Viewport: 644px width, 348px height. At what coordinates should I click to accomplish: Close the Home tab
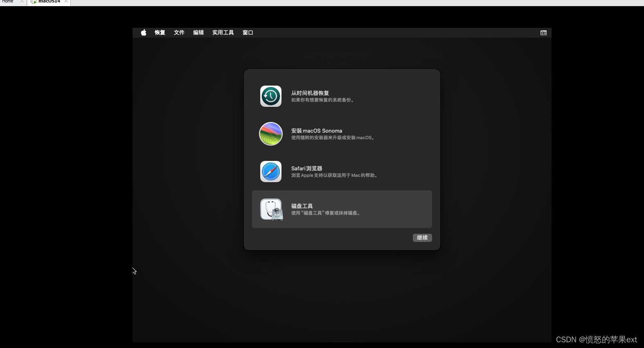(x=22, y=2)
